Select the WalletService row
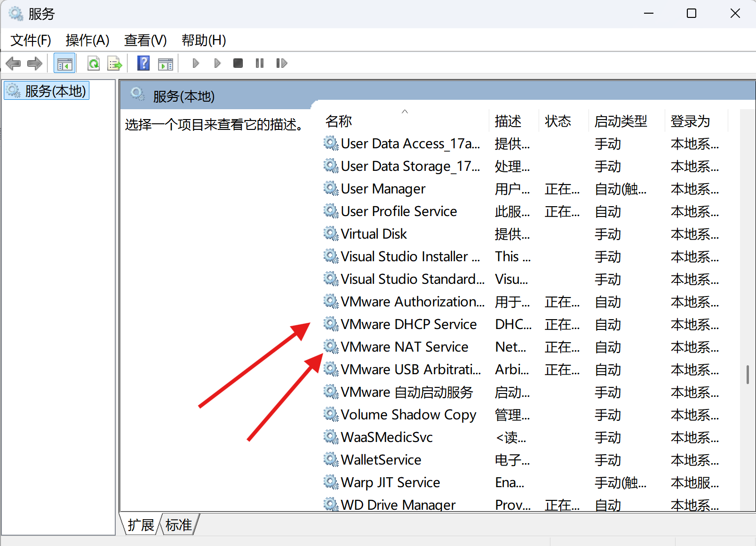Image resolution: width=756 pixels, height=546 pixels. (x=525, y=460)
